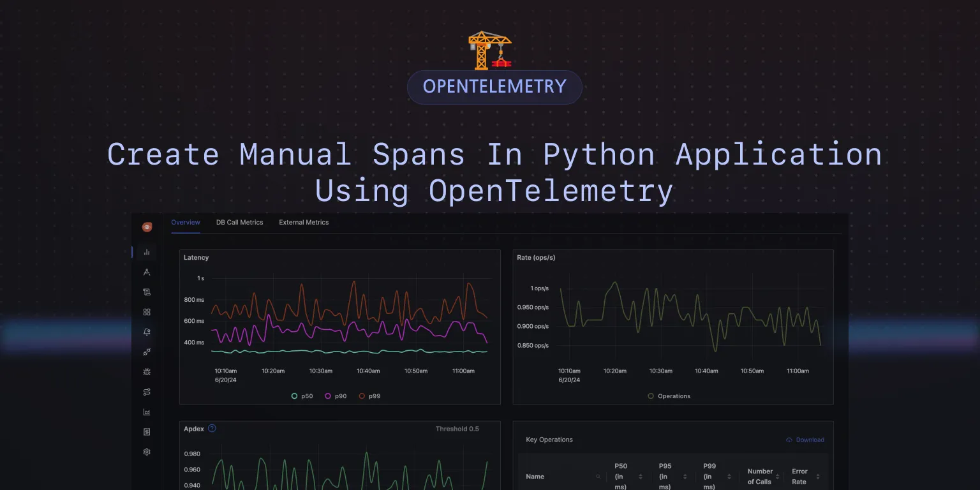Sort by the P50 column arrows
Viewport: 980px width, 490px height.
tap(641, 477)
